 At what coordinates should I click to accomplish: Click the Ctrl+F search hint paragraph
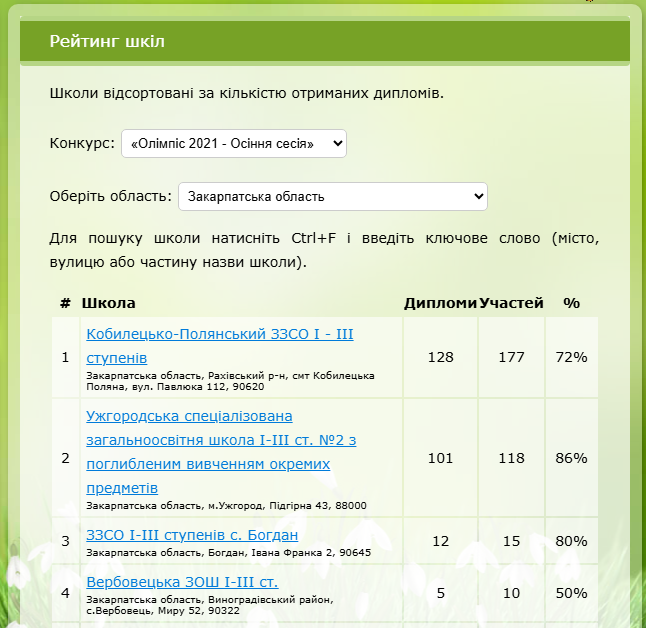(324, 251)
